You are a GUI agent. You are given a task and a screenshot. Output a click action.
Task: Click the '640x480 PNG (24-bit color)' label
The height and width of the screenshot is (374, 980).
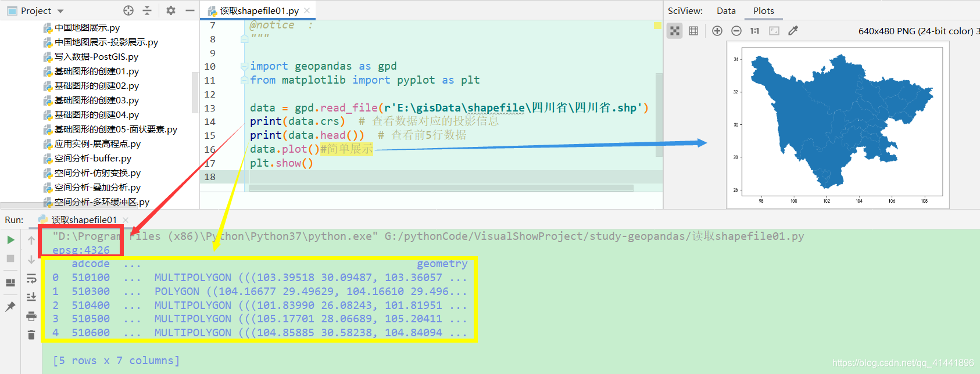pyautogui.click(x=915, y=31)
